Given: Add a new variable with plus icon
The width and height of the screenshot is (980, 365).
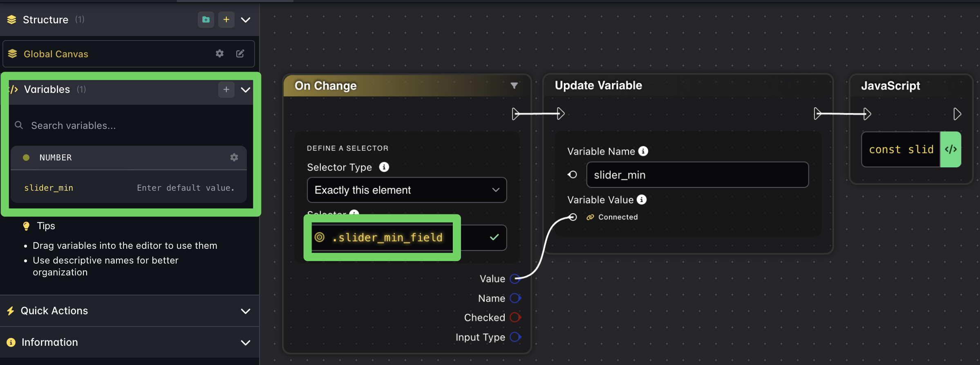Looking at the screenshot, I should coord(226,90).
